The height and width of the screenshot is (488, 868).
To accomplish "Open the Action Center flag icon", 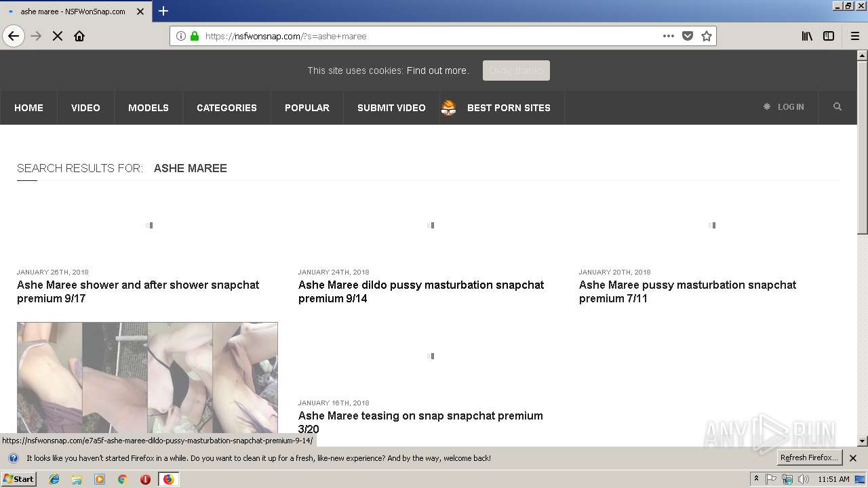I will click(771, 479).
